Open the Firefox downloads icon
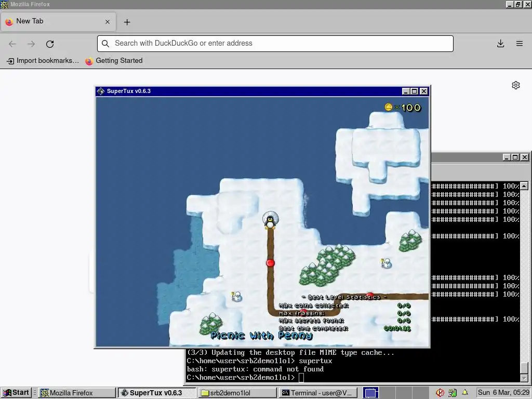This screenshot has width=532, height=399. 500,44
